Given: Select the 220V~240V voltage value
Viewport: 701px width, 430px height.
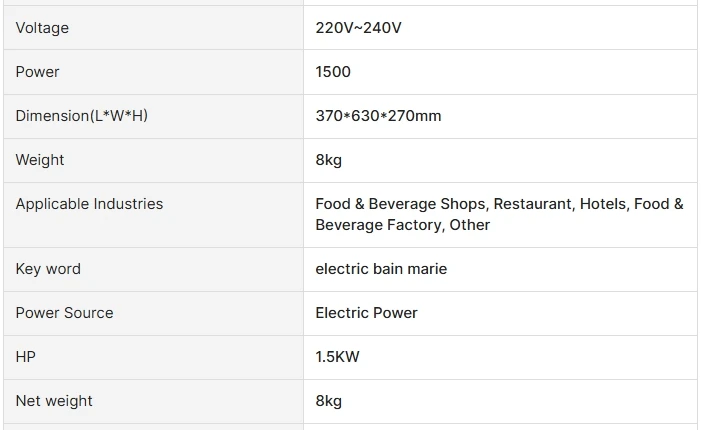Looking at the screenshot, I should point(358,28).
